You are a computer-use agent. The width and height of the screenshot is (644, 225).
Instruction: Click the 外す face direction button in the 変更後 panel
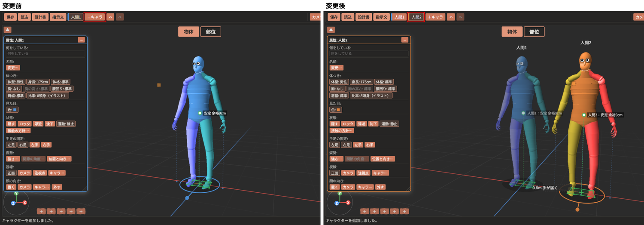(380, 187)
